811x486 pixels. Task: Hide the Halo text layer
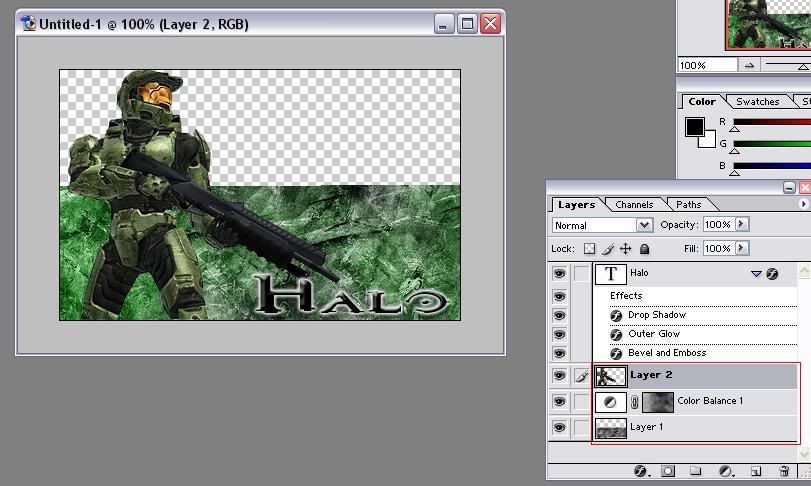559,274
